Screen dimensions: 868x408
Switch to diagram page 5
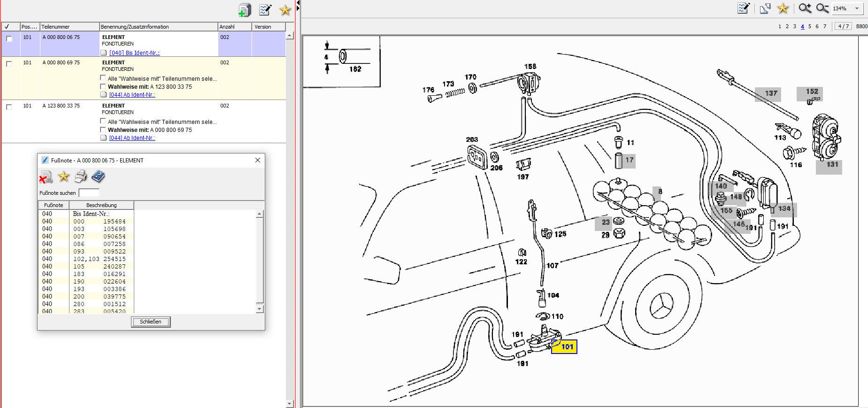point(810,26)
